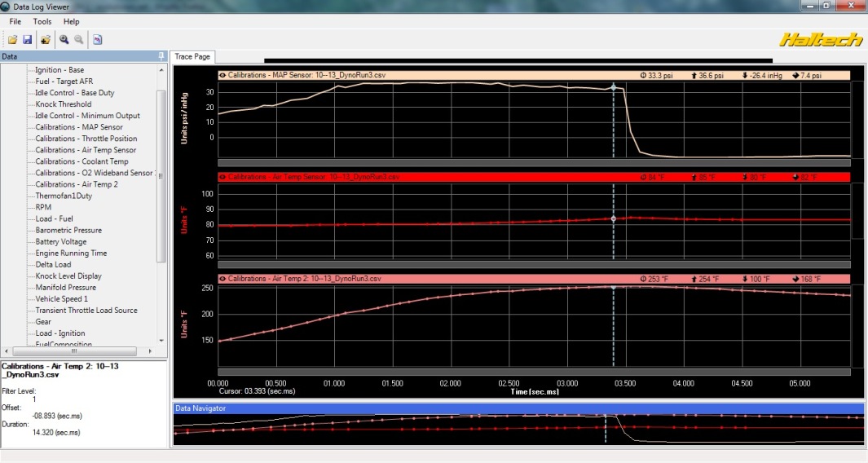This screenshot has width=868, height=463.
Task: Switch to the Trace Page tab
Action: pos(192,57)
